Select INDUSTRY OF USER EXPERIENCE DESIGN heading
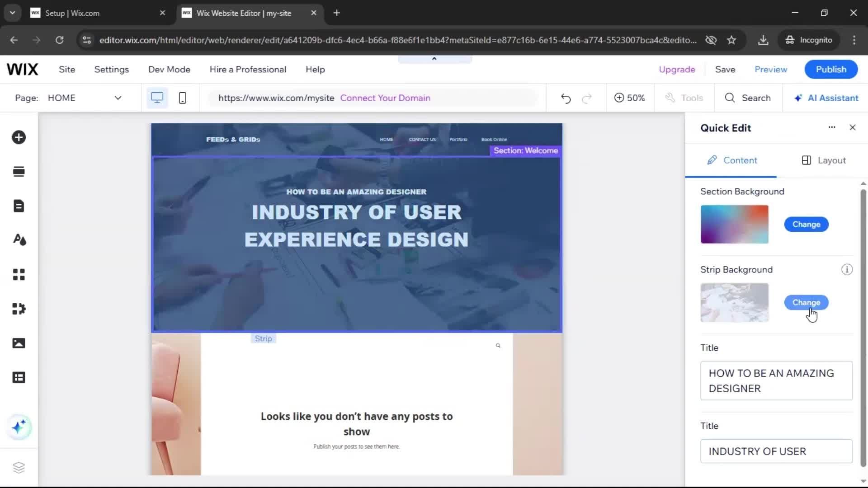Screen dimensions: 868x488 point(356,226)
